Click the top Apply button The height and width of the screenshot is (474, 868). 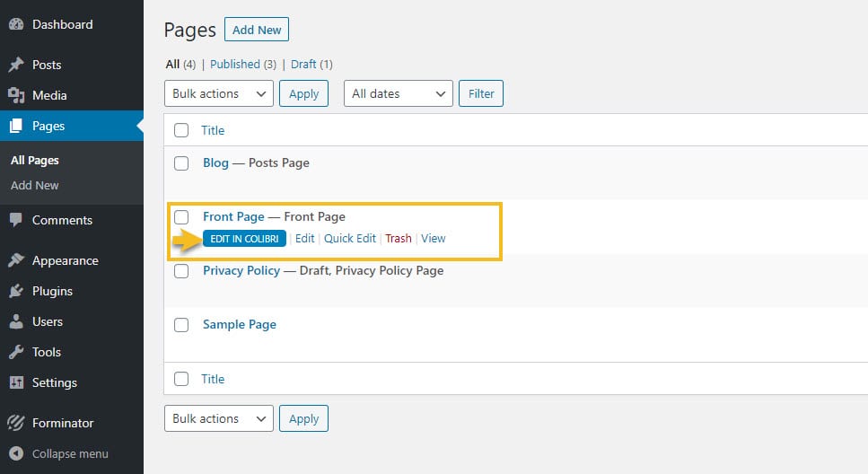point(303,93)
